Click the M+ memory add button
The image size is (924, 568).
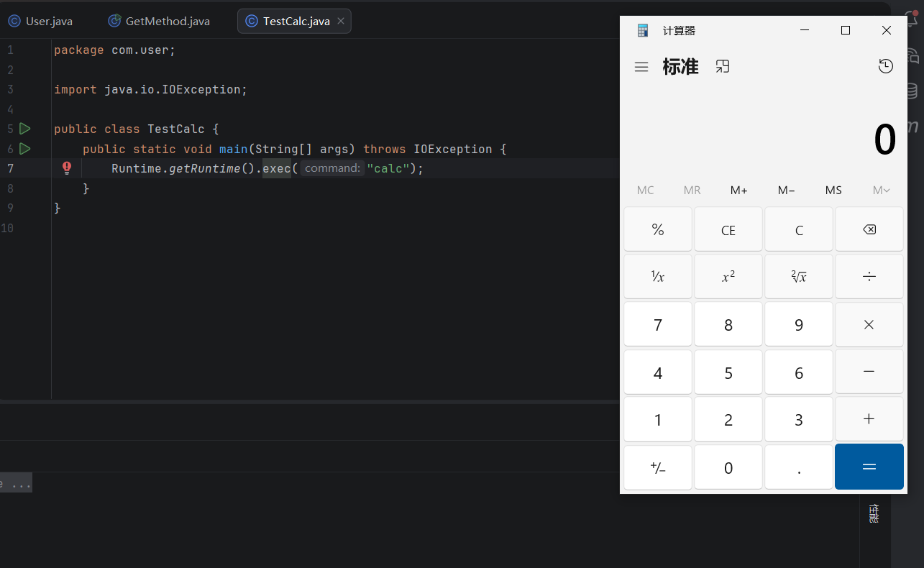tap(738, 191)
